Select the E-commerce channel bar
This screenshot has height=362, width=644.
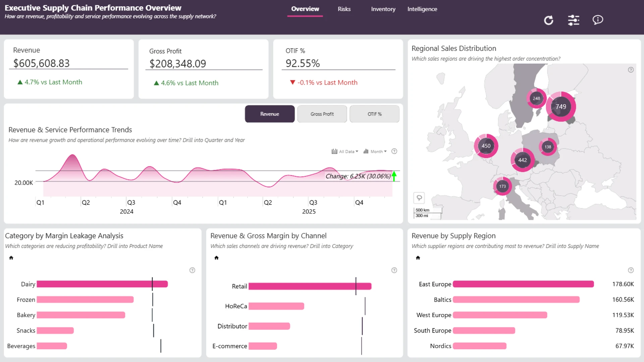(263, 346)
